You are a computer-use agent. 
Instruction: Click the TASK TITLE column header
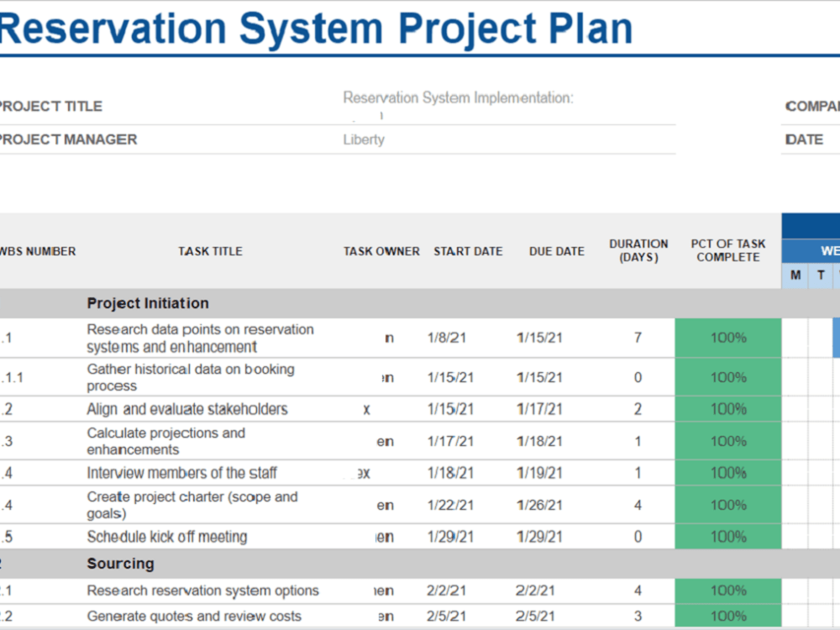tap(210, 251)
